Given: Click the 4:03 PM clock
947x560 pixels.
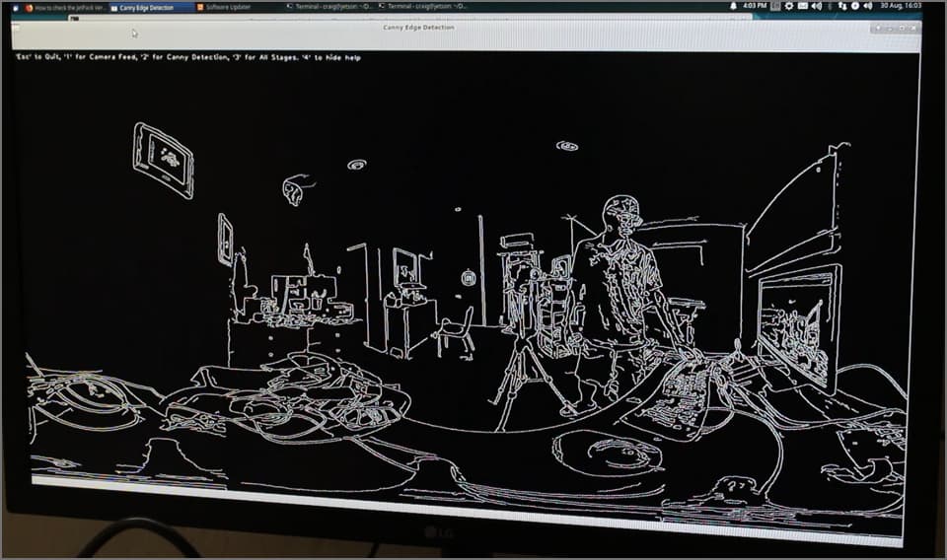Looking at the screenshot, I should pyautogui.click(x=755, y=6).
